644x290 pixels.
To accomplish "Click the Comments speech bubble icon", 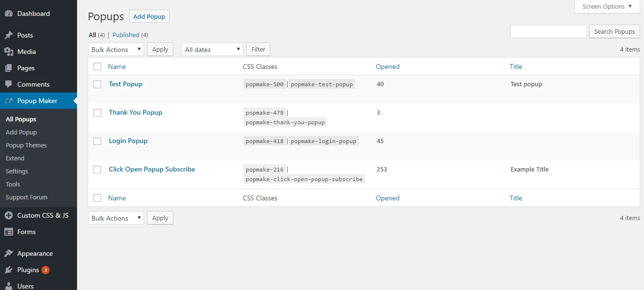I will click(x=9, y=84).
